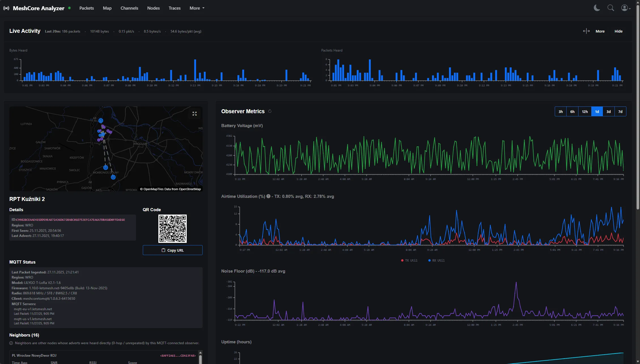Select 12h time range
The width and height of the screenshot is (640, 364).
584,112
